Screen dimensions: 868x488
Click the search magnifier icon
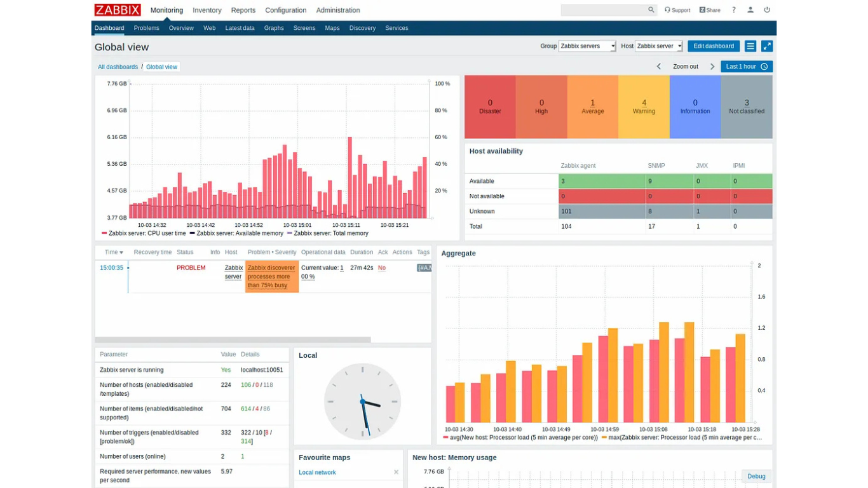click(651, 10)
